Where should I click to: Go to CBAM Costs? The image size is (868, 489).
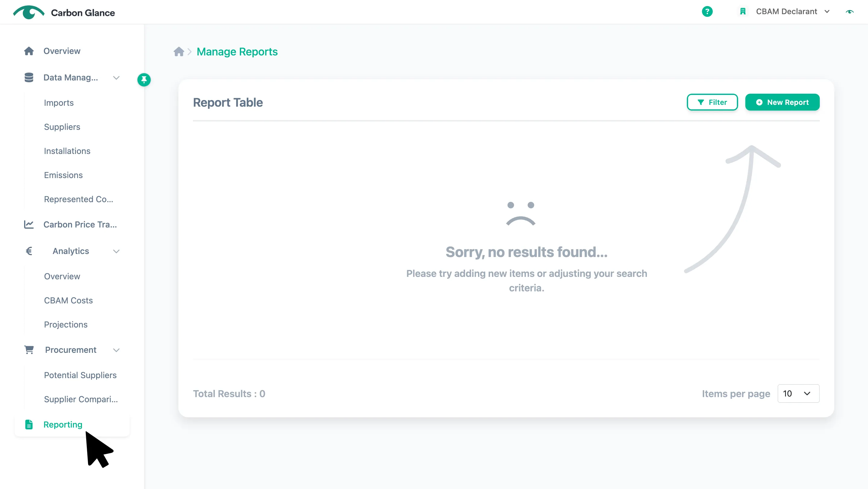point(68,300)
